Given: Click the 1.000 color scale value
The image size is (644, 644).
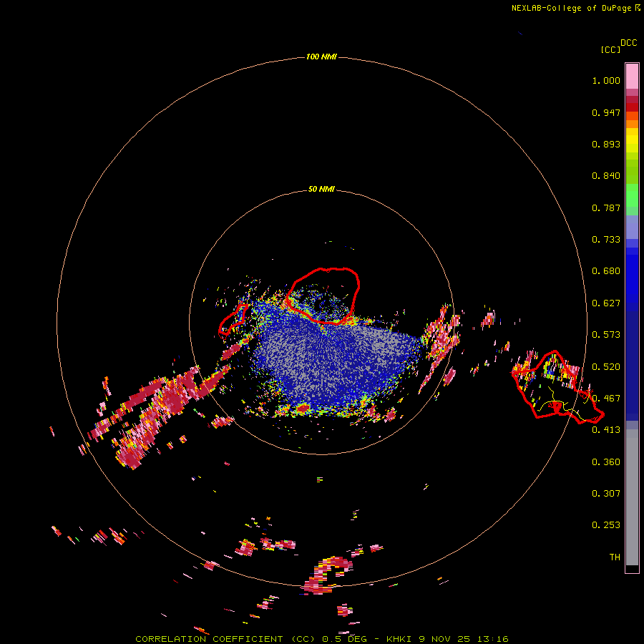Looking at the screenshot, I should tap(606, 80).
